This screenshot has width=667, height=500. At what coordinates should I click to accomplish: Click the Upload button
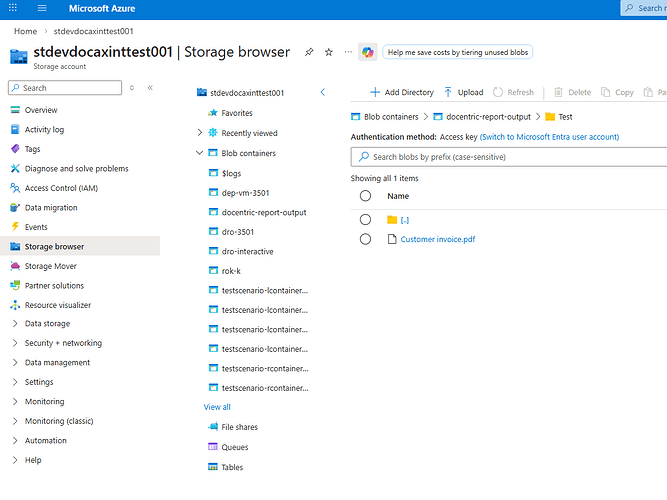point(464,92)
